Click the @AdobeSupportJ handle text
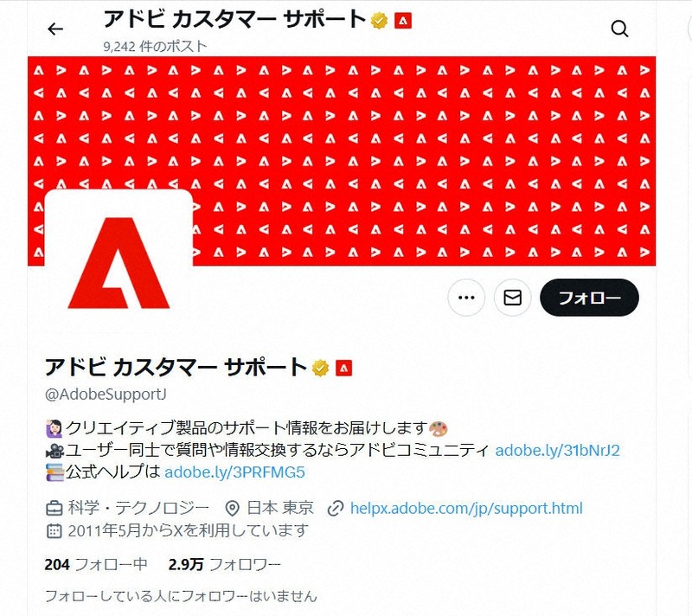This screenshot has width=692, height=616. point(106,394)
